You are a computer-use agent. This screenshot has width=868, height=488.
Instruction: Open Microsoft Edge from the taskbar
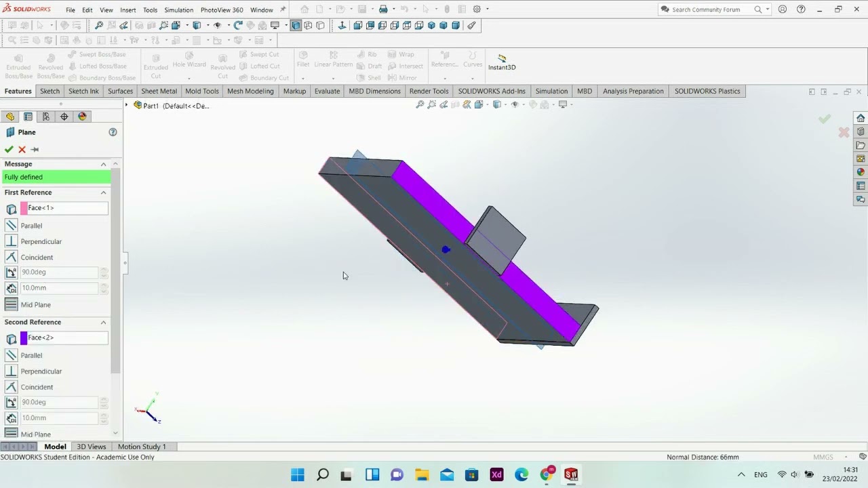(521, 474)
